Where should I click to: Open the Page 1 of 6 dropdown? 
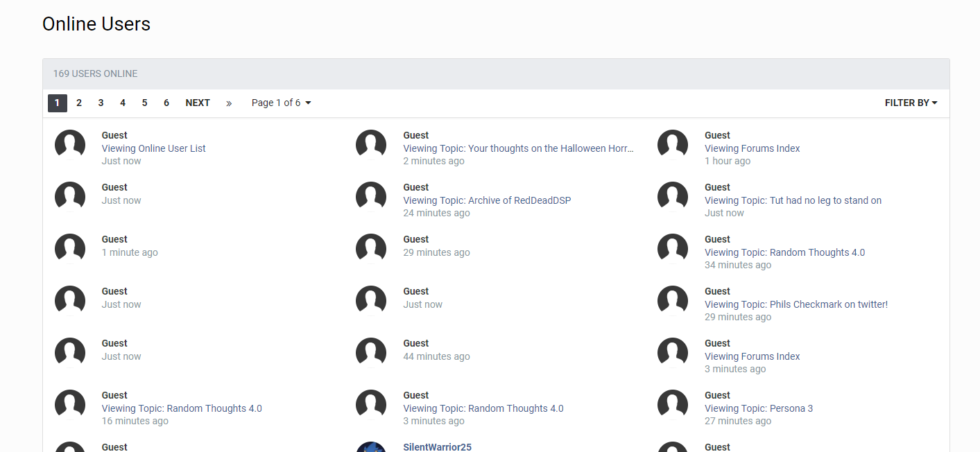[x=281, y=103]
